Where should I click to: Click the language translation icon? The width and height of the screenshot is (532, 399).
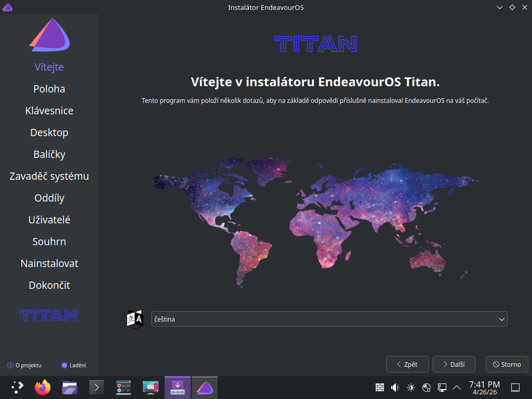[x=135, y=319]
